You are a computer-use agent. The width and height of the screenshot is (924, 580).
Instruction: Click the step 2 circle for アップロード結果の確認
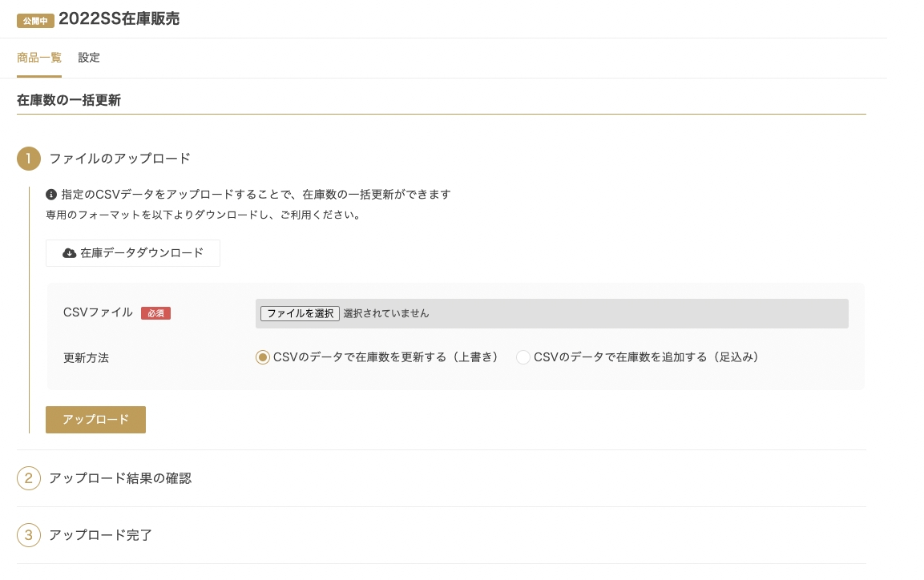click(28, 477)
